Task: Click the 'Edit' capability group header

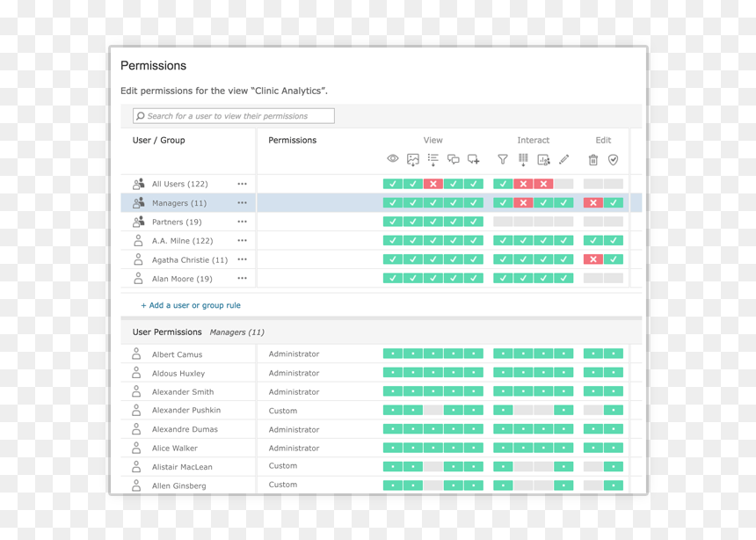Action: (603, 140)
